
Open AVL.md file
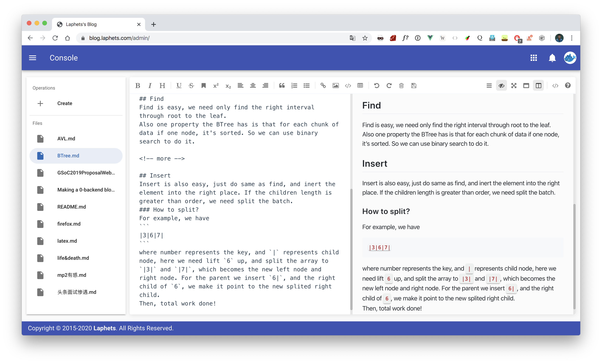click(76, 139)
